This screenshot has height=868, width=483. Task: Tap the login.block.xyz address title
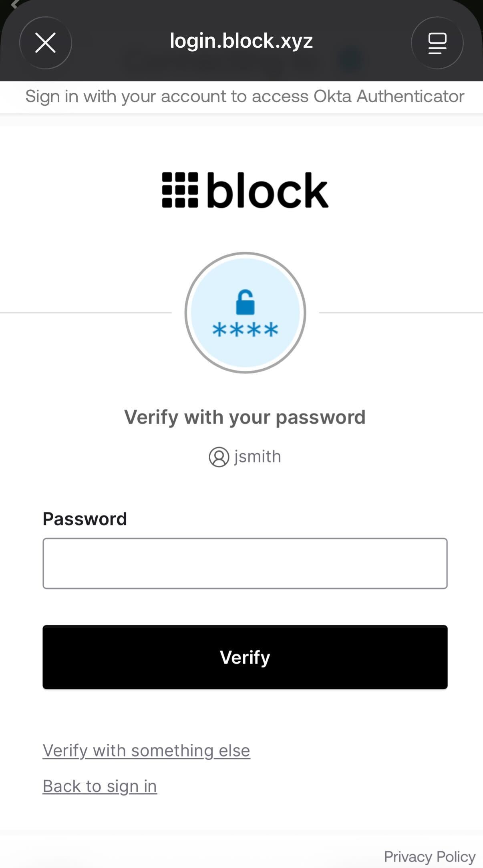pyautogui.click(x=241, y=41)
